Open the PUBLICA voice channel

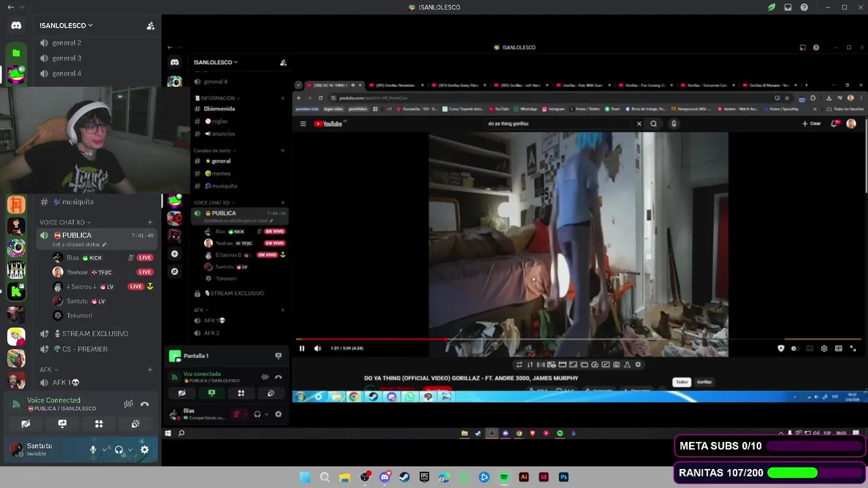coord(77,235)
